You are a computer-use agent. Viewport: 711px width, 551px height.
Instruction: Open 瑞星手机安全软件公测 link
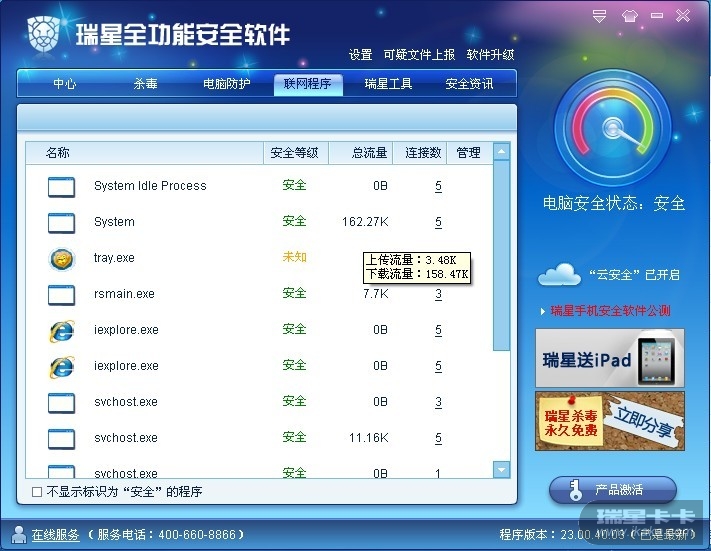click(x=610, y=311)
